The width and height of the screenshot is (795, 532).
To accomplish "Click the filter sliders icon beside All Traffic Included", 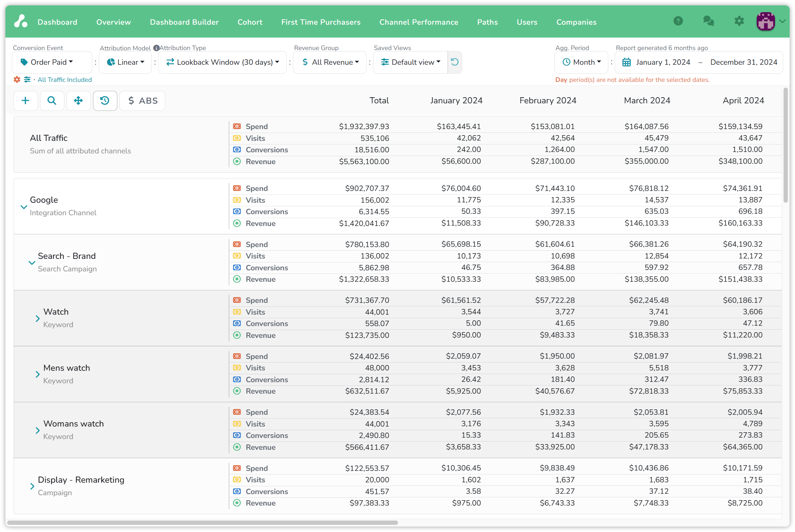I will click(27, 79).
